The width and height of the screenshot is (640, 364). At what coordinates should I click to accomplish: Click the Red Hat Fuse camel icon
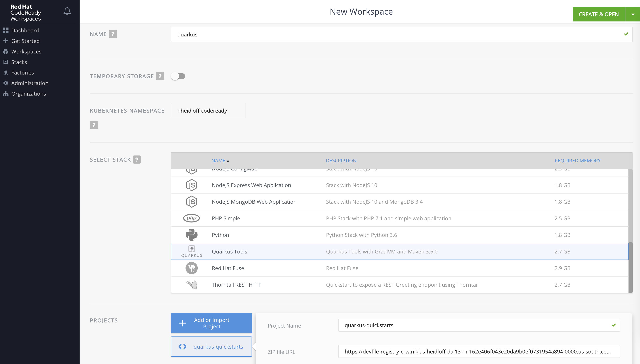(192, 268)
